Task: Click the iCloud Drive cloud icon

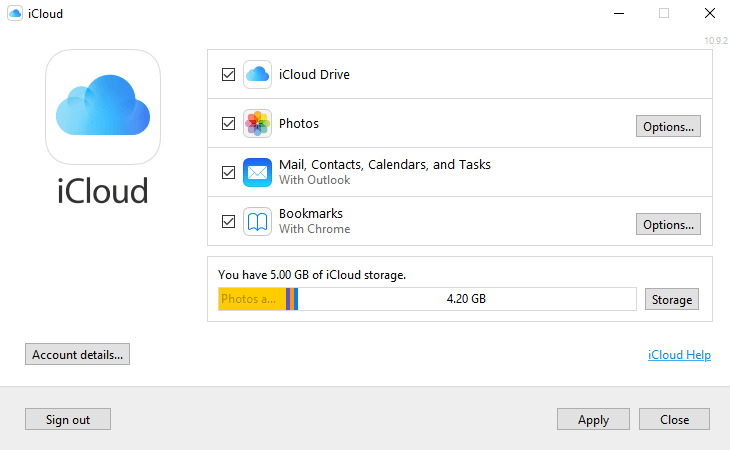Action: 257,74
